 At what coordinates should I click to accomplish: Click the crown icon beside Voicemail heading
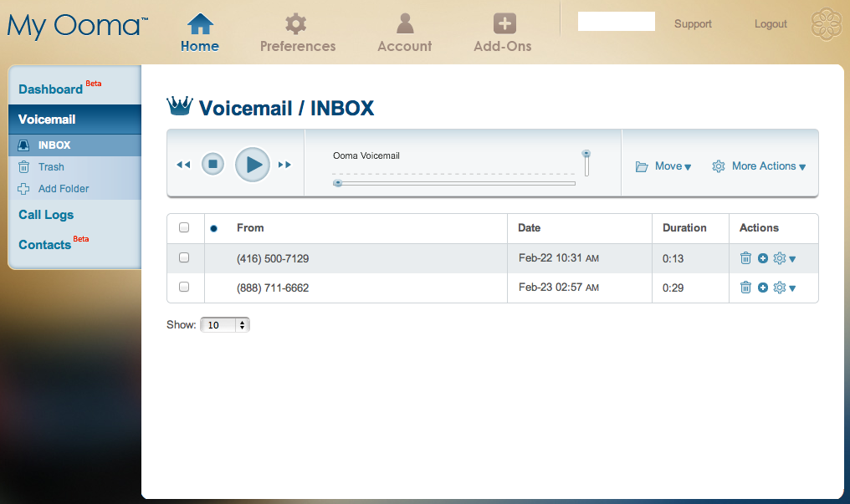point(179,105)
